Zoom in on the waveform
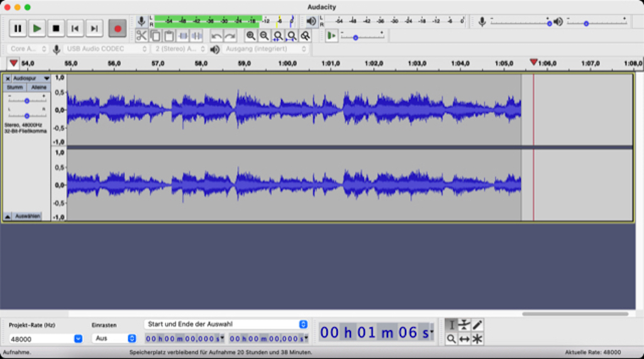The width and height of the screenshot is (644, 359). coord(250,36)
